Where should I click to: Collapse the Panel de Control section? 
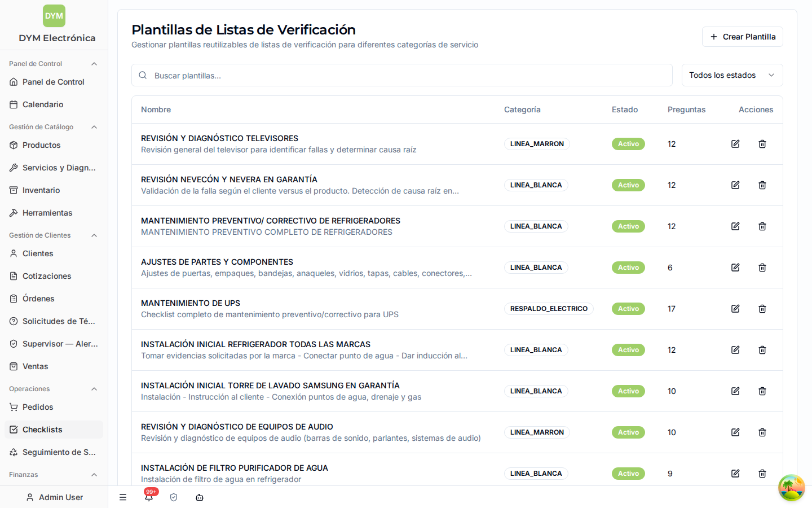[x=94, y=64]
